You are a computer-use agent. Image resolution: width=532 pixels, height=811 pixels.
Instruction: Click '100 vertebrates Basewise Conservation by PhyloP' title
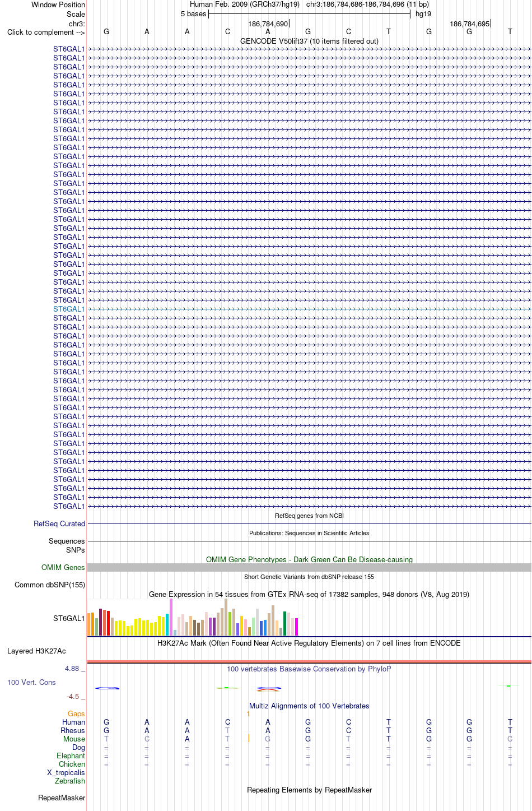coord(309,669)
